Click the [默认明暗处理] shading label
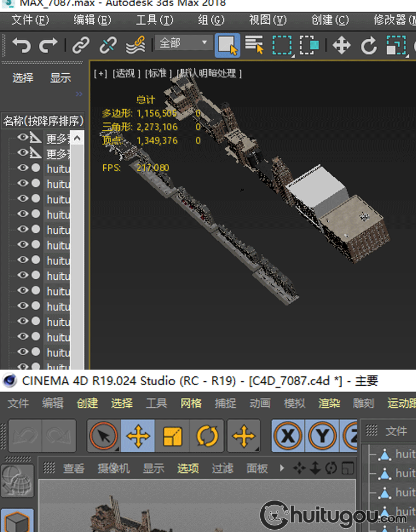The width and height of the screenshot is (416, 532). click(x=209, y=74)
